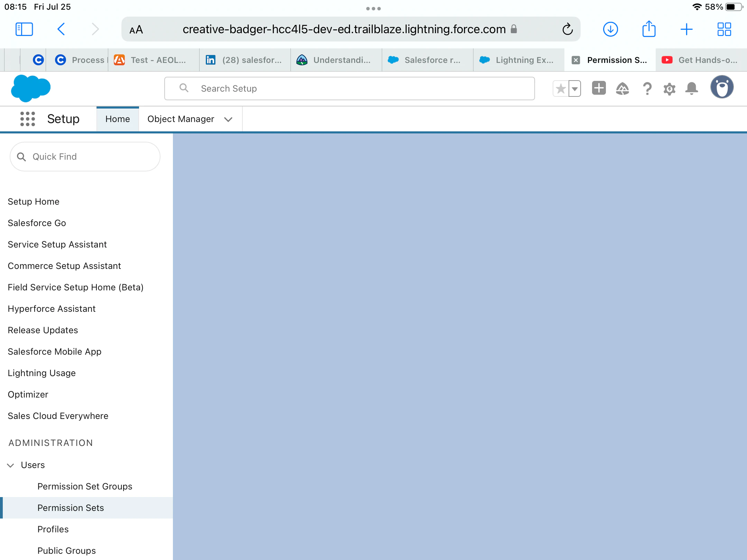Open the Object Manager tab
The width and height of the screenshot is (747, 560).
click(x=181, y=119)
